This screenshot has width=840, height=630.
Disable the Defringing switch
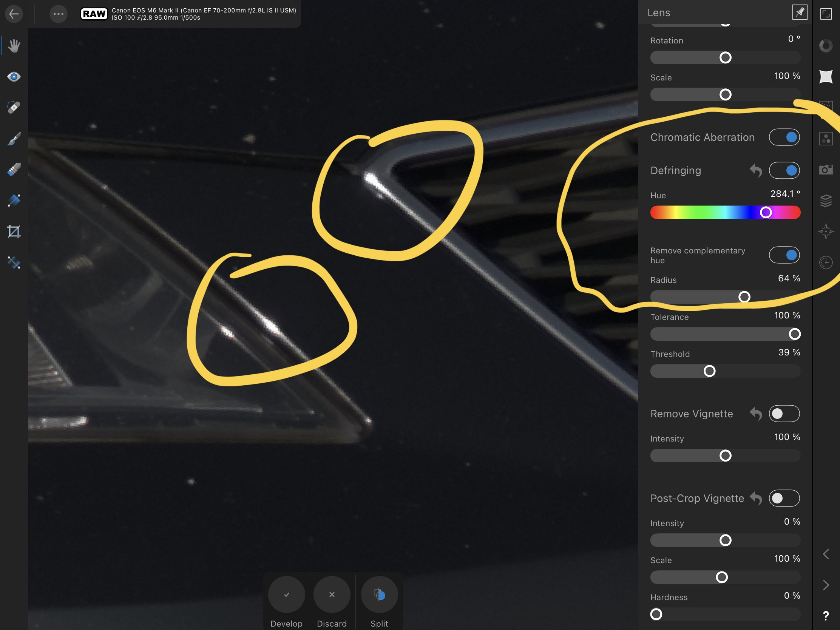[784, 170]
